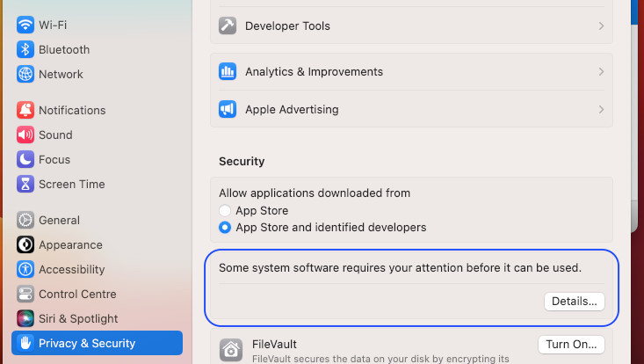Screen dimensions: 644x364
Task: Select the App Store radio button
Action: point(225,211)
